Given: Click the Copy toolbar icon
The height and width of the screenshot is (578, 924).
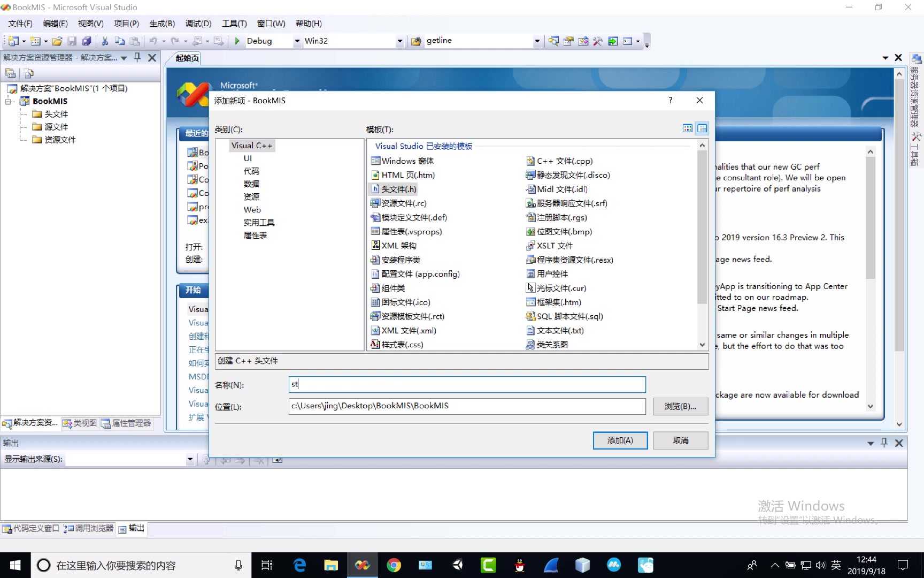Looking at the screenshot, I should point(120,41).
